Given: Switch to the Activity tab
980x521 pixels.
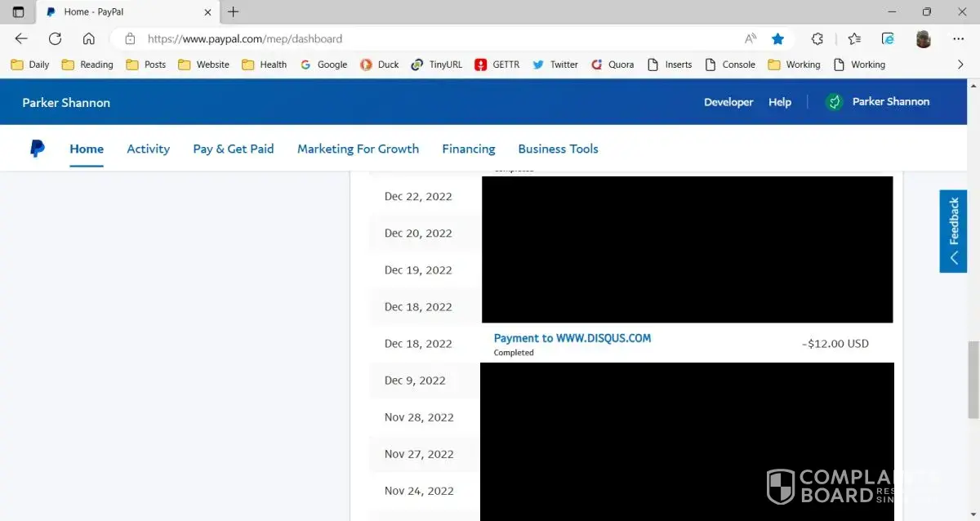Looking at the screenshot, I should [x=149, y=149].
